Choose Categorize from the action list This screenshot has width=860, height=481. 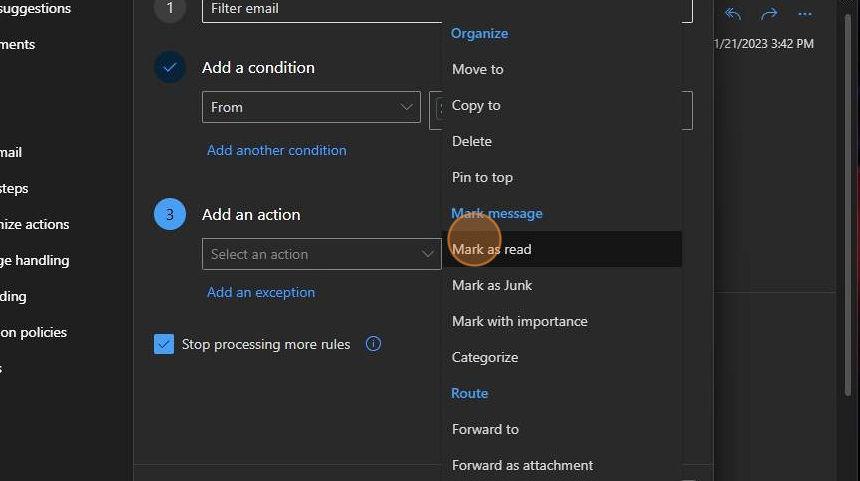point(485,357)
